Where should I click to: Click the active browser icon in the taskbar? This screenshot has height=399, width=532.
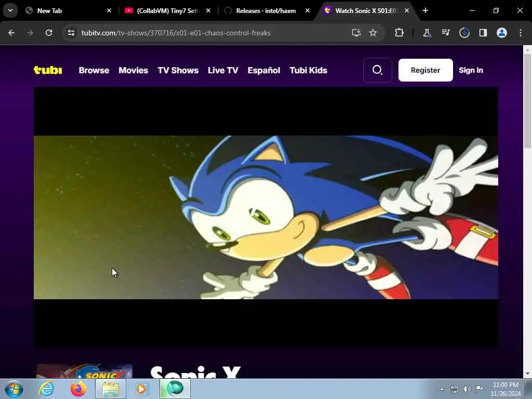(175, 389)
